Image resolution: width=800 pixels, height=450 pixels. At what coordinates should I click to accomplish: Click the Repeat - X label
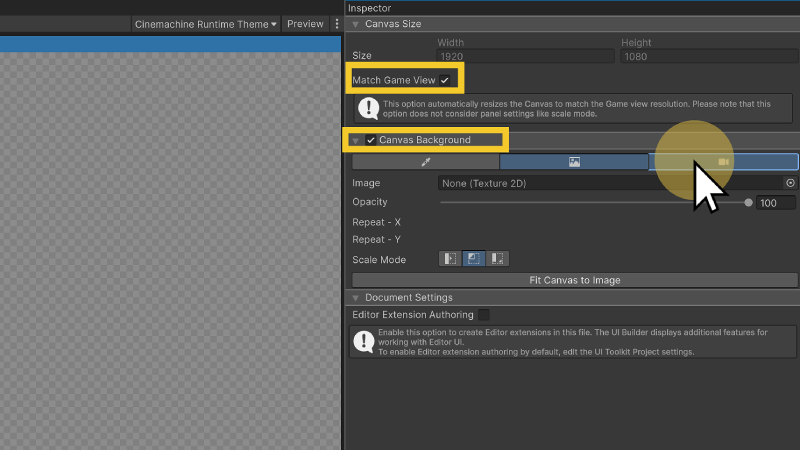click(377, 222)
